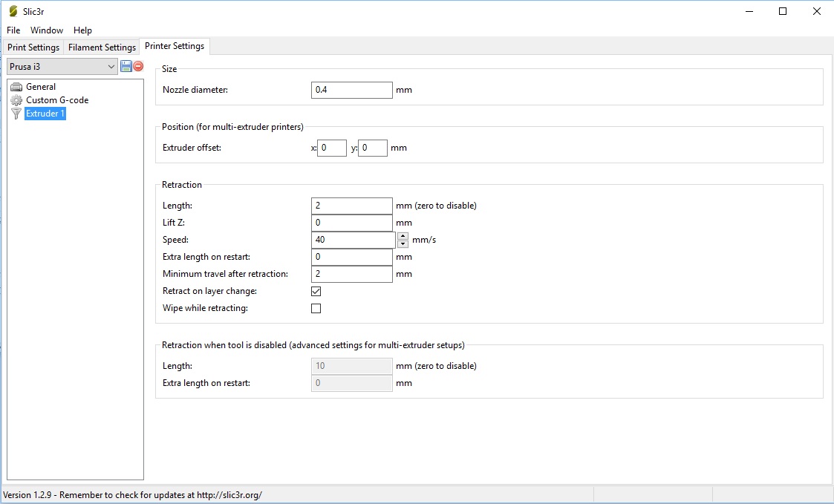This screenshot has height=504, width=834.
Task: Click the "Extruder offset:" label
Action: click(x=192, y=148)
